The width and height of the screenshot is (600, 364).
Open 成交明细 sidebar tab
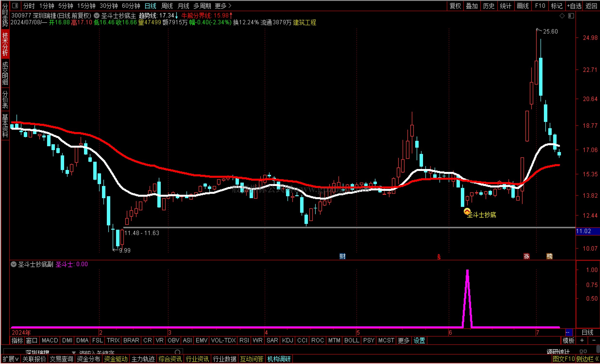point(5,73)
